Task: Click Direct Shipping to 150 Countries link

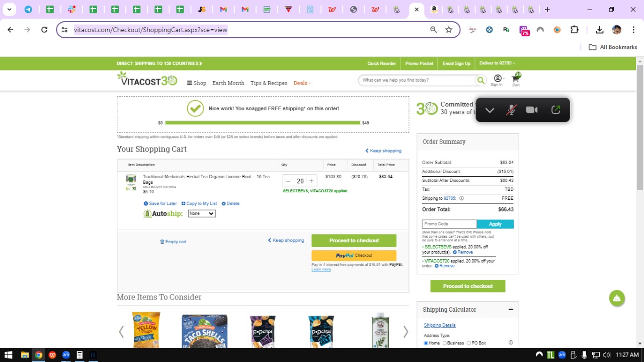Action: 159,63
